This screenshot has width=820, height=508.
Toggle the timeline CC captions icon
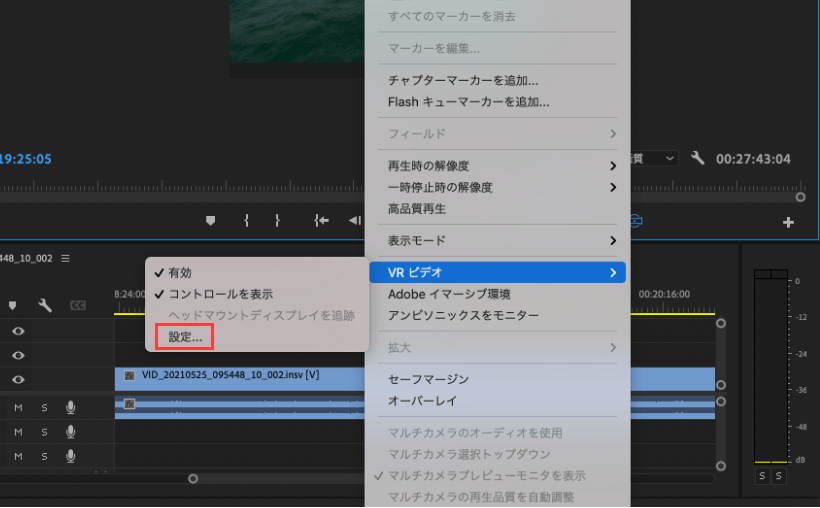(77, 305)
